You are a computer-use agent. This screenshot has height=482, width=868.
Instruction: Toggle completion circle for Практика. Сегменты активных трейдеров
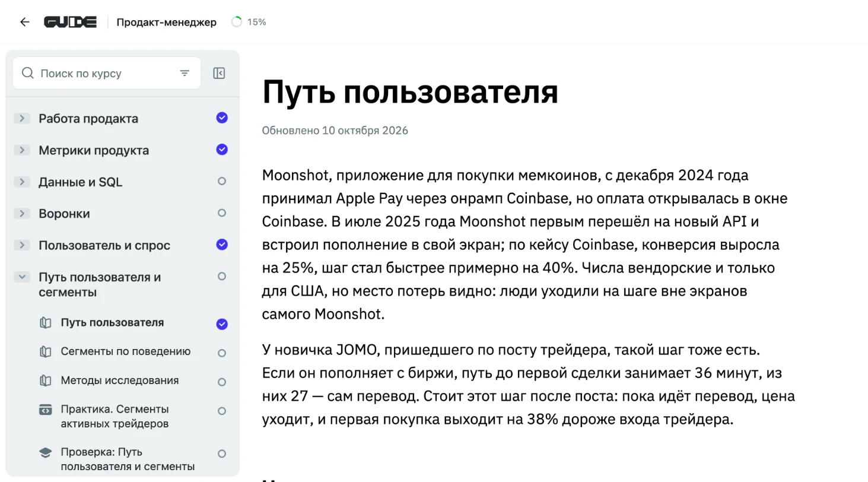(x=222, y=411)
